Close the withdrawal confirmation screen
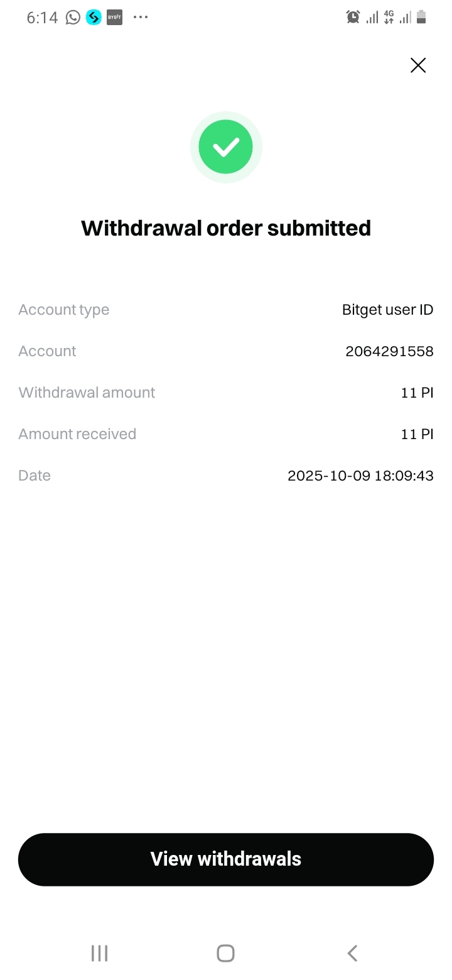The height and width of the screenshot is (980, 452). tap(418, 65)
